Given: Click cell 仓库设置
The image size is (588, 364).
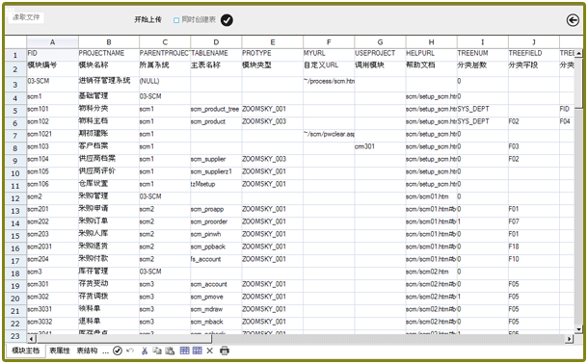Looking at the screenshot, I should (x=109, y=185).
